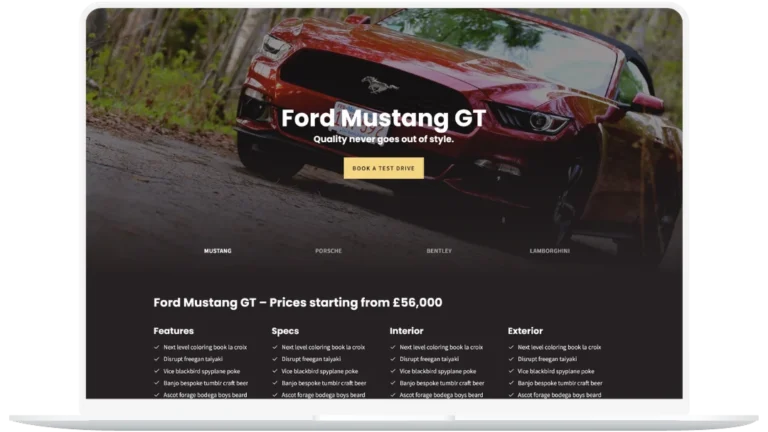Click the checkmark beside 'Banjo bespoke tumblr' in Exterior
768x432 pixels.
pos(511,383)
